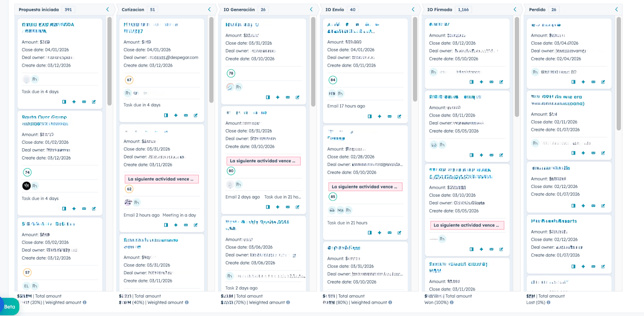Viewport: 644px width, 316px height.
Task: Click AI sparkle on Propuesta iniciada card closing 04/01/2026
Action: (74, 102)
